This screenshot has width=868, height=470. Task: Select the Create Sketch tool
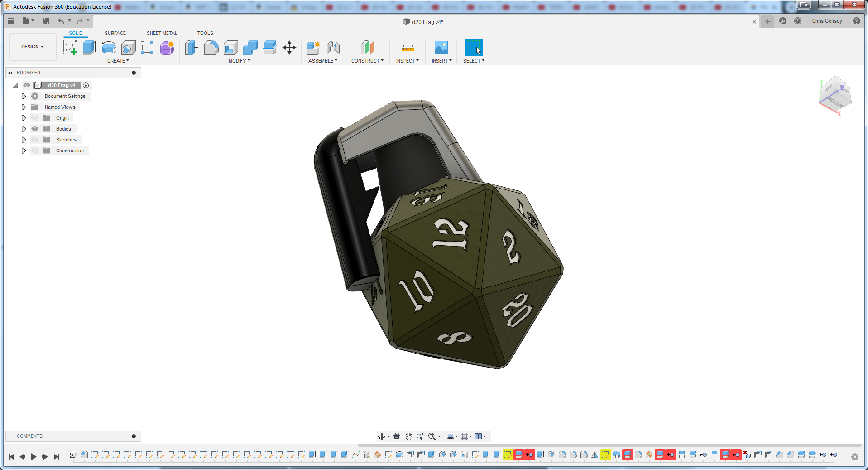click(x=70, y=48)
